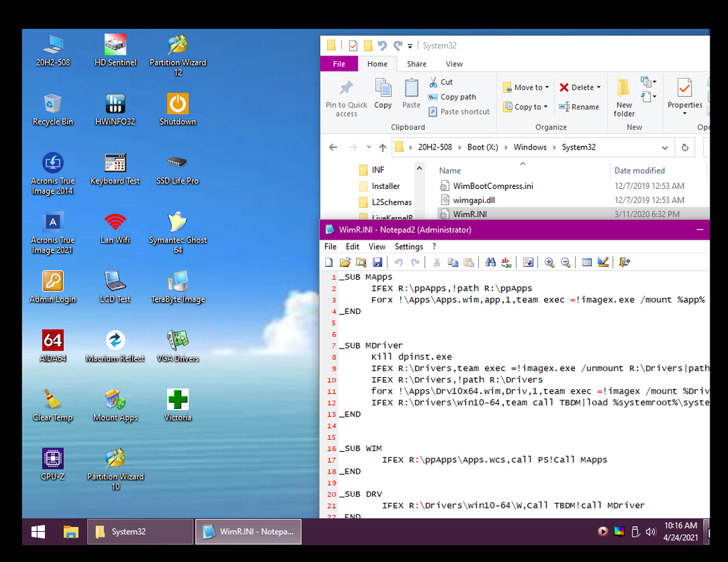Open the recent locations dropdown chevron
Image resolution: width=728 pixels, height=562 pixels.
tap(369, 148)
